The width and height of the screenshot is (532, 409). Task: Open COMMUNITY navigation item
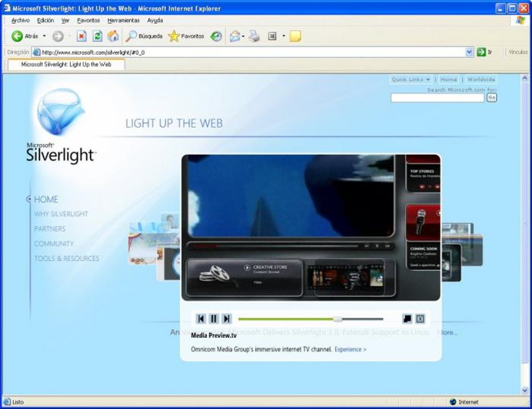click(x=54, y=244)
